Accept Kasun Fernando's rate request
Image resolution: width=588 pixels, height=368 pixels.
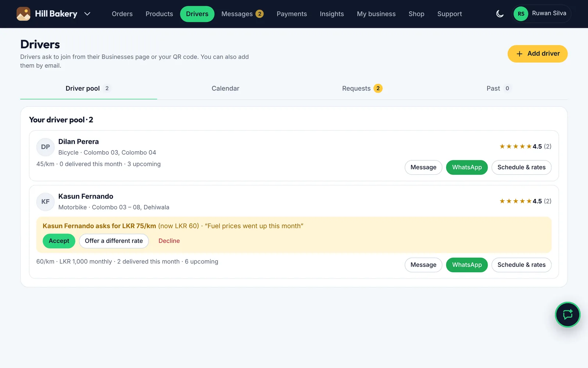coord(59,241)
